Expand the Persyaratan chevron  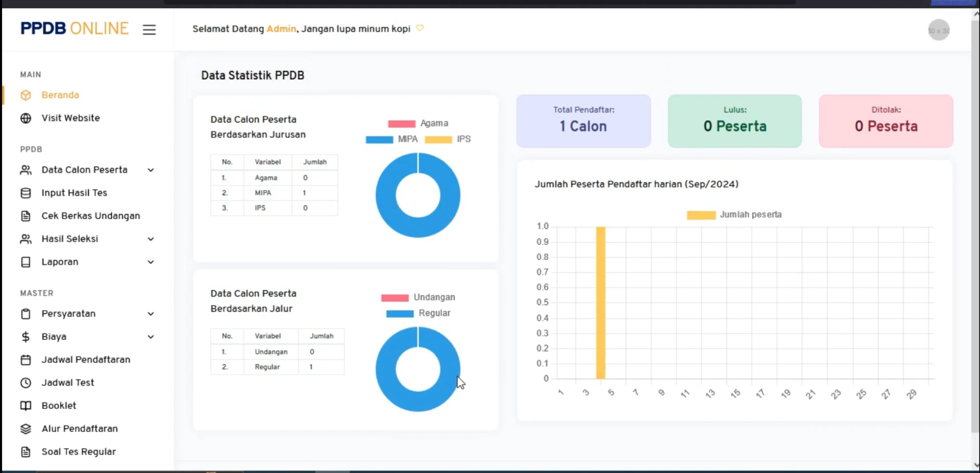151,314
